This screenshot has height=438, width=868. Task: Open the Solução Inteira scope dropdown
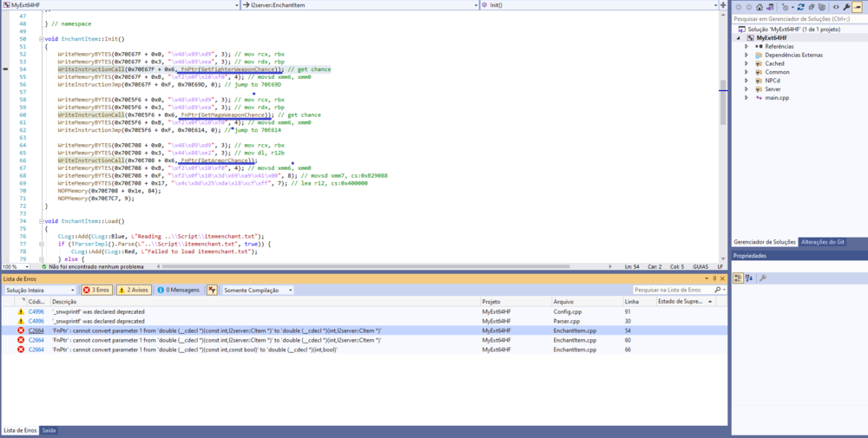tap(39, 290)
